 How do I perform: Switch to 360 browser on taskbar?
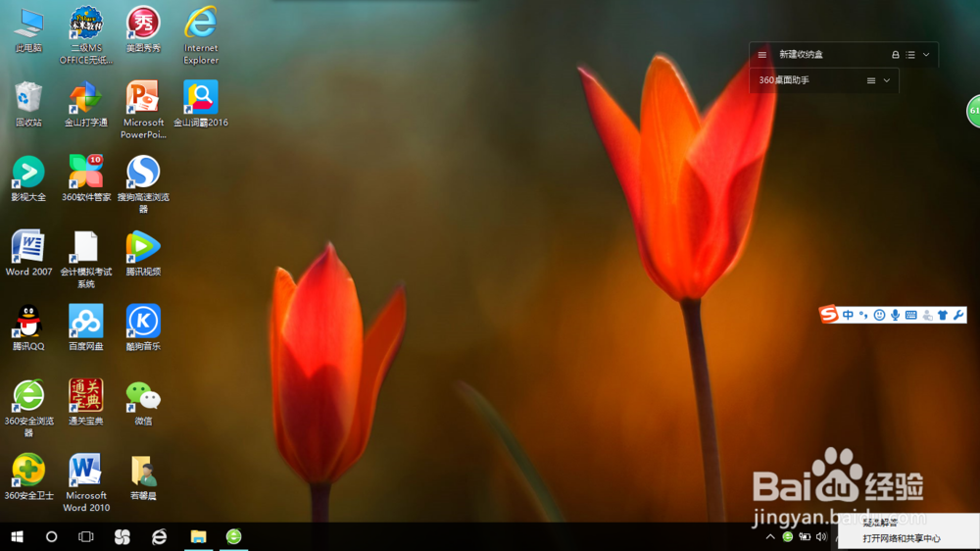[233, 536]
